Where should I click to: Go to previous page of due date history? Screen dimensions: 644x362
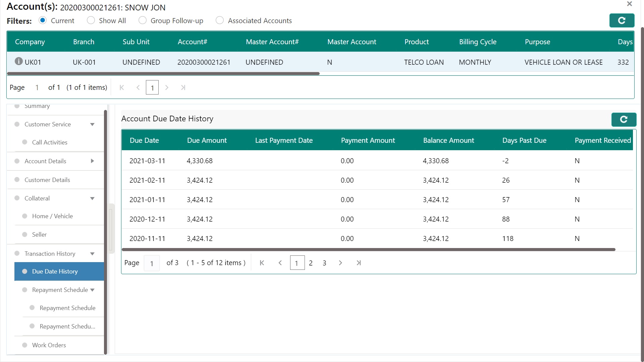(280, 263)
